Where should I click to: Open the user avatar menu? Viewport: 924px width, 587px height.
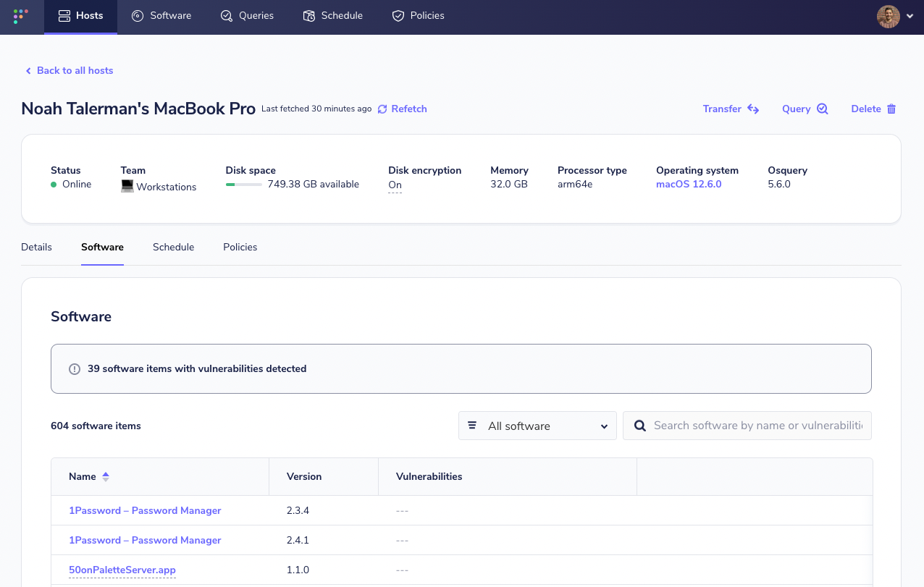point(889,16)
